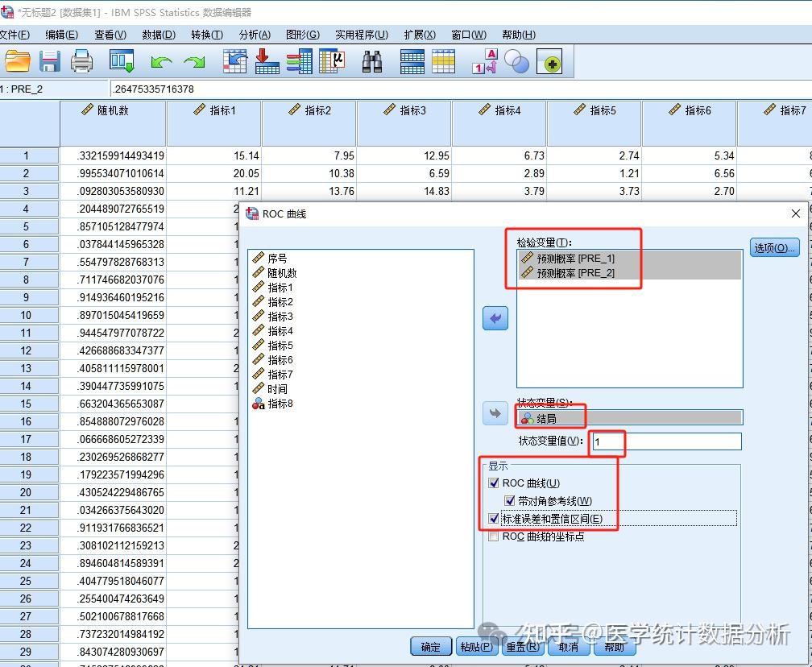Click the cell value editor bar
The width and height of the screenshot is (812, 667).
click(x=461, y=89)
